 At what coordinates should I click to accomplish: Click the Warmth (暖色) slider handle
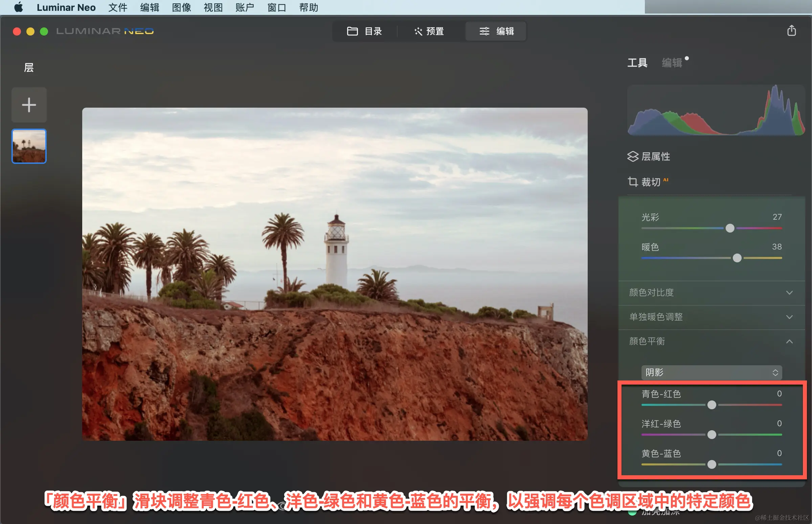737,258
